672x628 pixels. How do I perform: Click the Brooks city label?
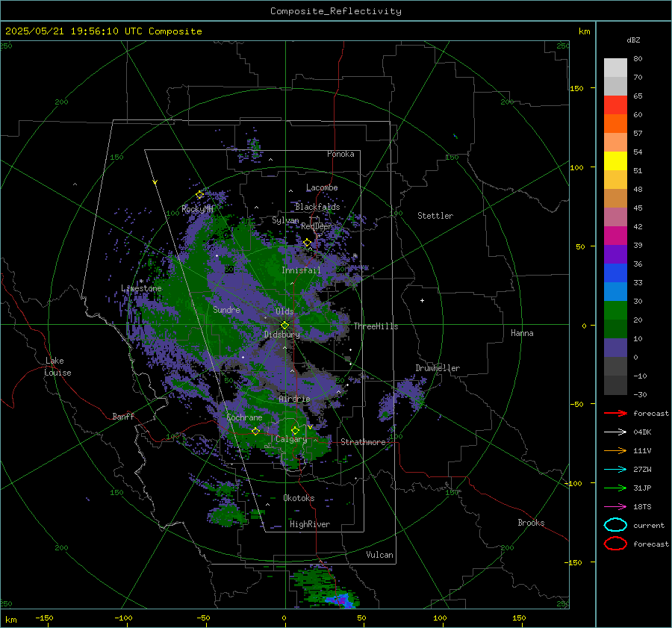coord(531,523)
